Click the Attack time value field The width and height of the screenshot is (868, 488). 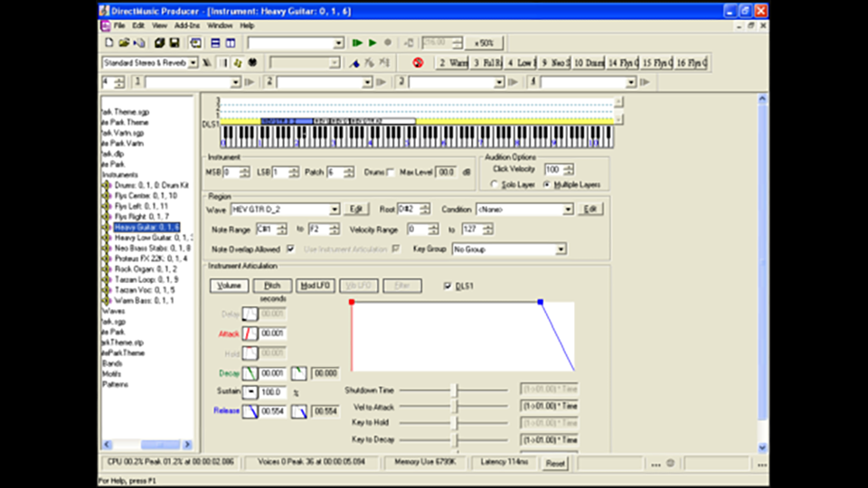(x=272, y=333)
